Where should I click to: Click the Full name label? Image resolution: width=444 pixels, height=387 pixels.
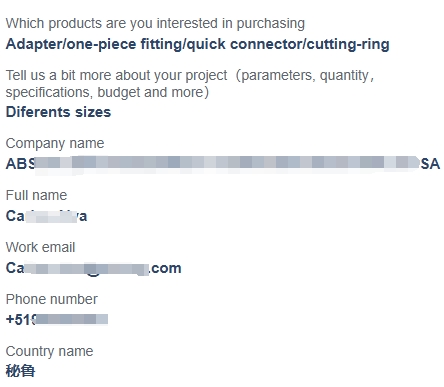[x=36, y=195]
